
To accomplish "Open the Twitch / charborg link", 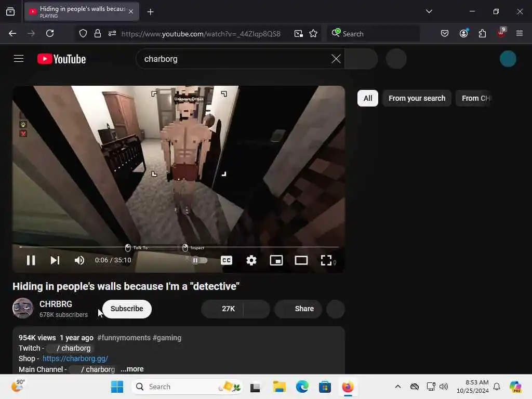I will [71, 348].
